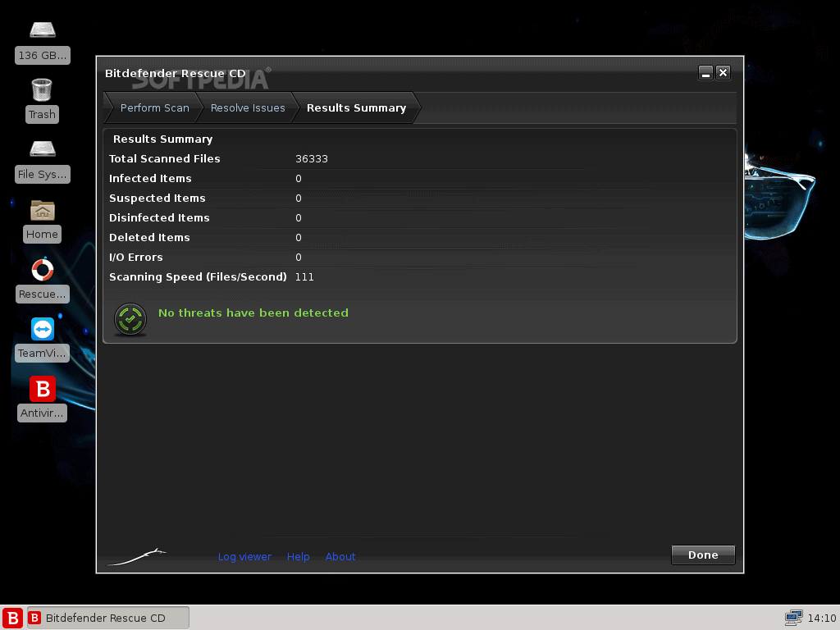Switch to the Perform Scan tab

[154, 107]
